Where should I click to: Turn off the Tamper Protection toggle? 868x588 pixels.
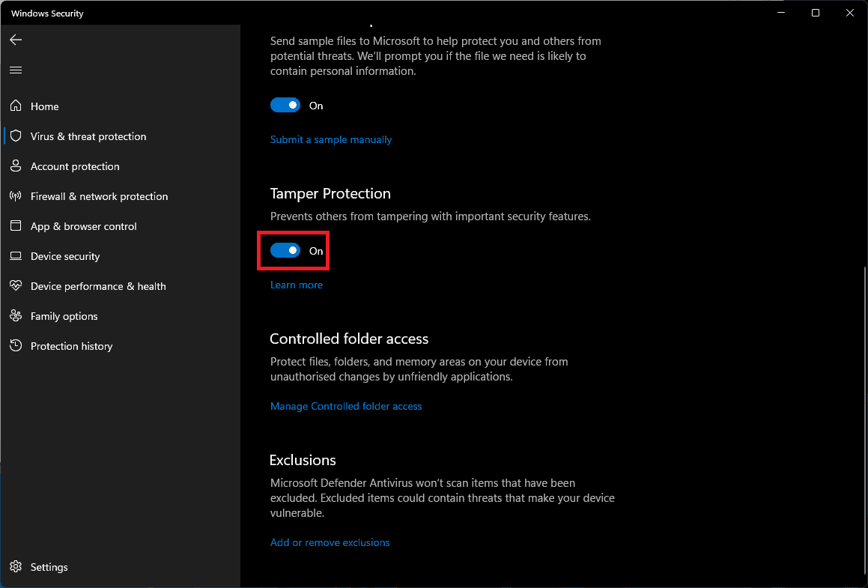(285, 251)
